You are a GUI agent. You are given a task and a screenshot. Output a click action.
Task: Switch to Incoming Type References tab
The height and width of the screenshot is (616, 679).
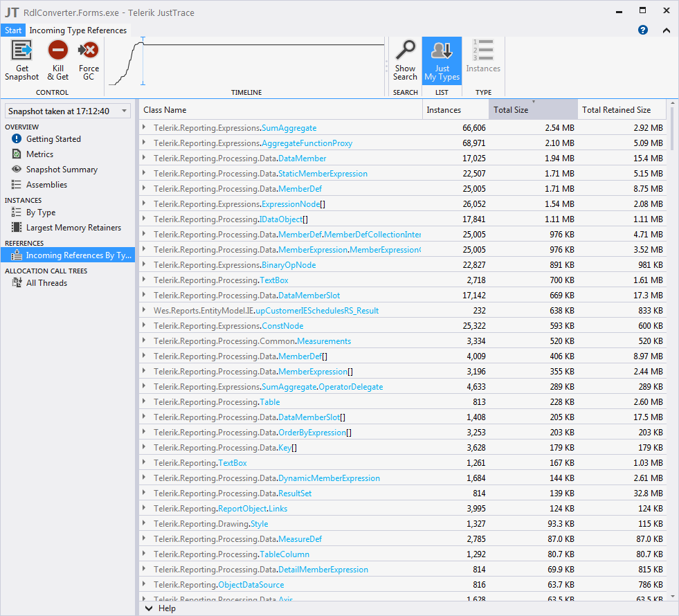[x=78, y=30]
